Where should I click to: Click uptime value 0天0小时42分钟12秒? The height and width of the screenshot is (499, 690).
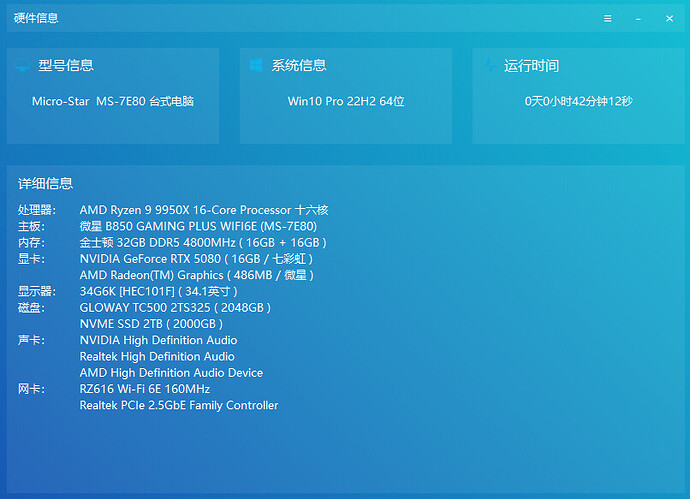click(579, 101)
